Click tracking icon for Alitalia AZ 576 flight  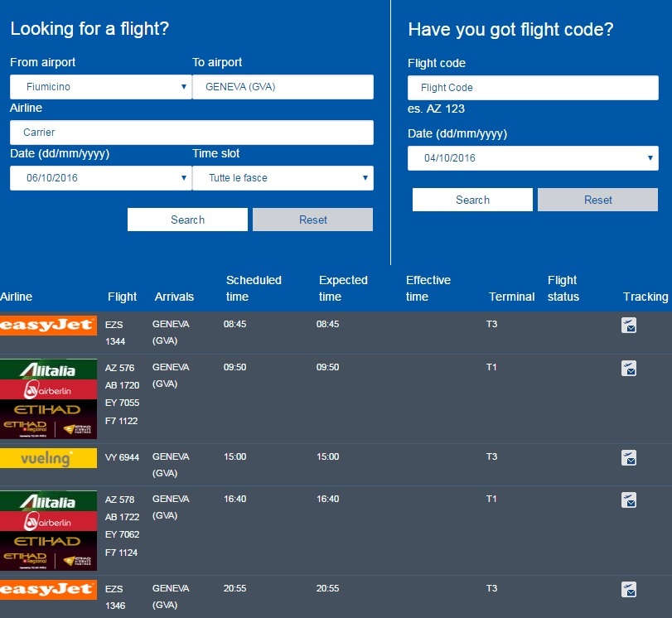pos(629,369)
